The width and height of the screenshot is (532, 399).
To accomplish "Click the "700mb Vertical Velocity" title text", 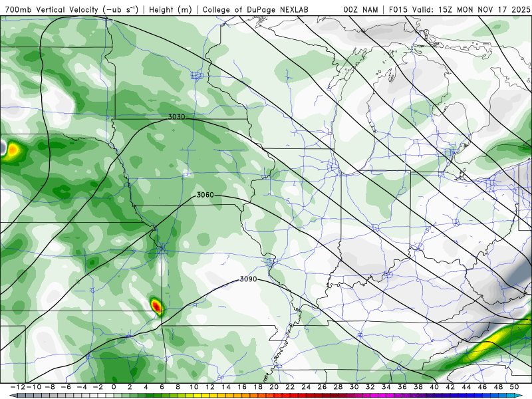I will coord(52,9).
